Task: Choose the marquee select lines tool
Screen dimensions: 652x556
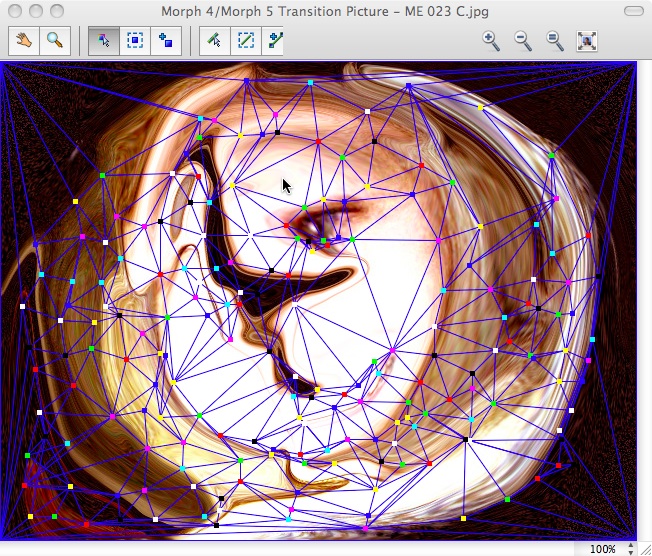Action: (x=246, y=40)
